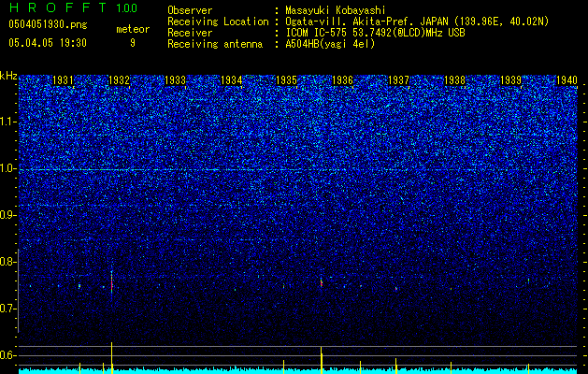This screenshot has height=374, width=588.
Task: Select the observer name Masayuki Kobayashi
Action: (336, 10)
